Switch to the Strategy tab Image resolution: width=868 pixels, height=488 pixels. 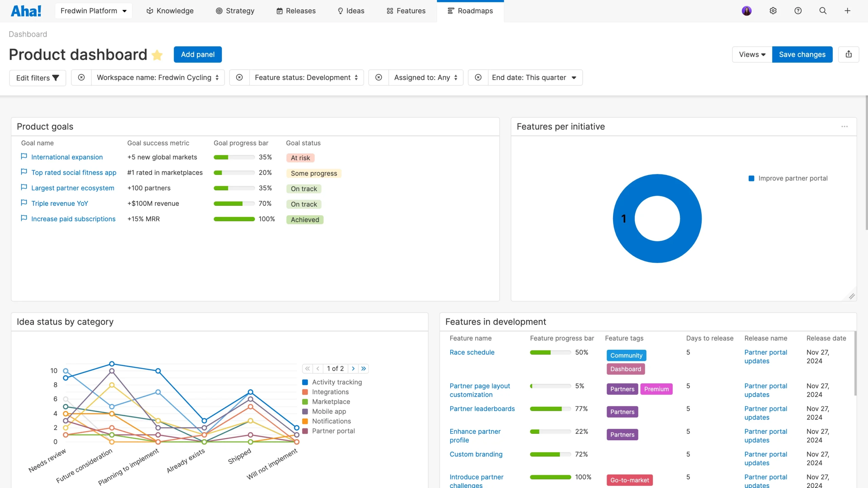tap(235, 11)
